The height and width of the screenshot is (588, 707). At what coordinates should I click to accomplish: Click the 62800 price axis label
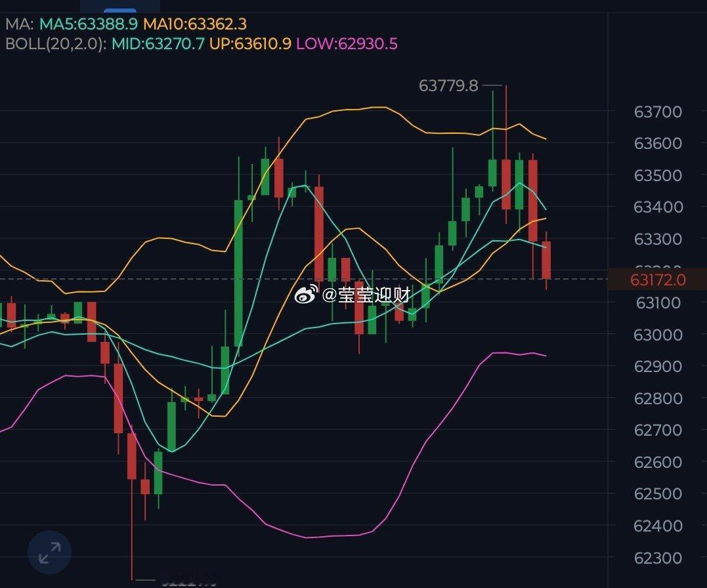click(x=658, y=398)
